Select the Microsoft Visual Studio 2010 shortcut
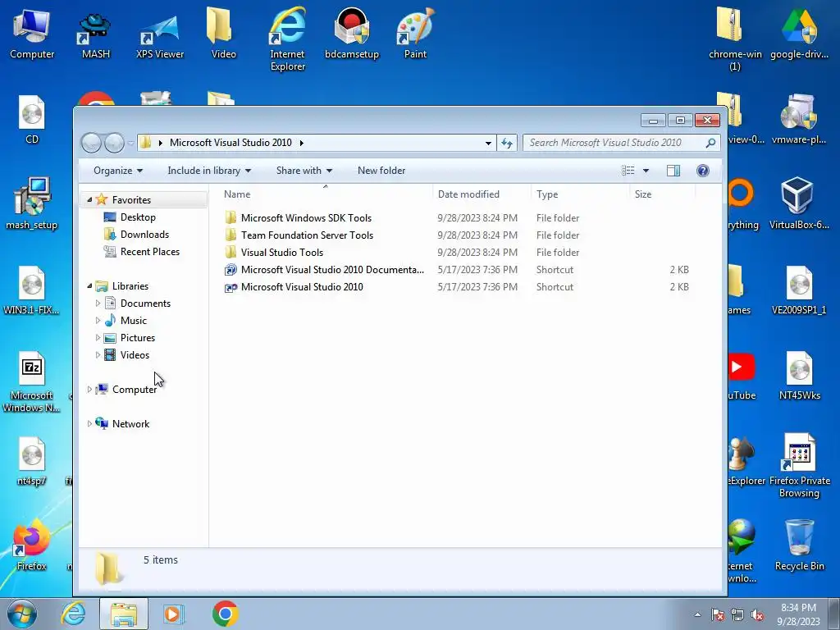Viewport: 840px width, 630px height. 302,286
